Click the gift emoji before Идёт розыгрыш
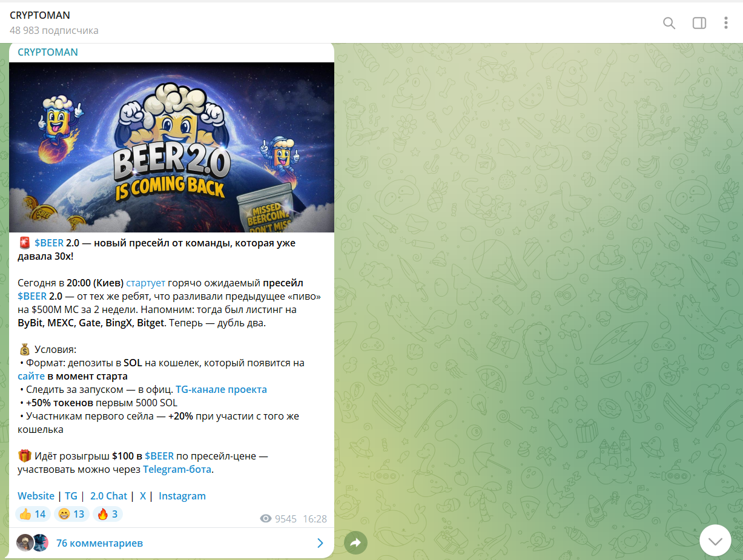 click(x=24, y=456)
